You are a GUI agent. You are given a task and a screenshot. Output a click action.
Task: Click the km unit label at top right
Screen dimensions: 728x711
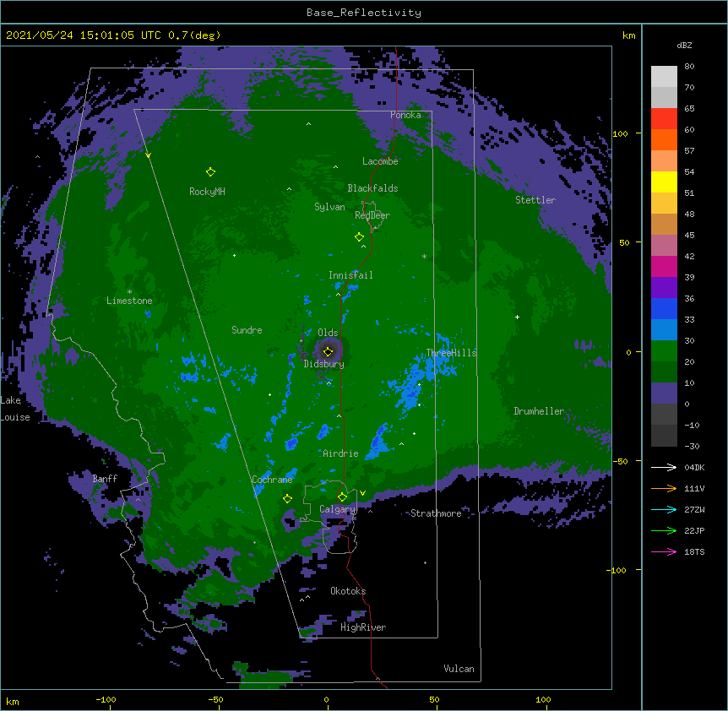click(629, 35)
